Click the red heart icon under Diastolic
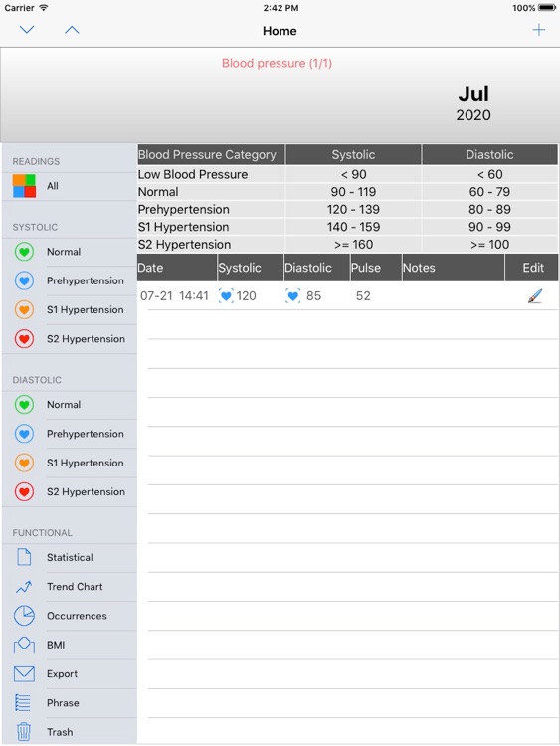Screen dimensions: 560x746 coord(24,491)
